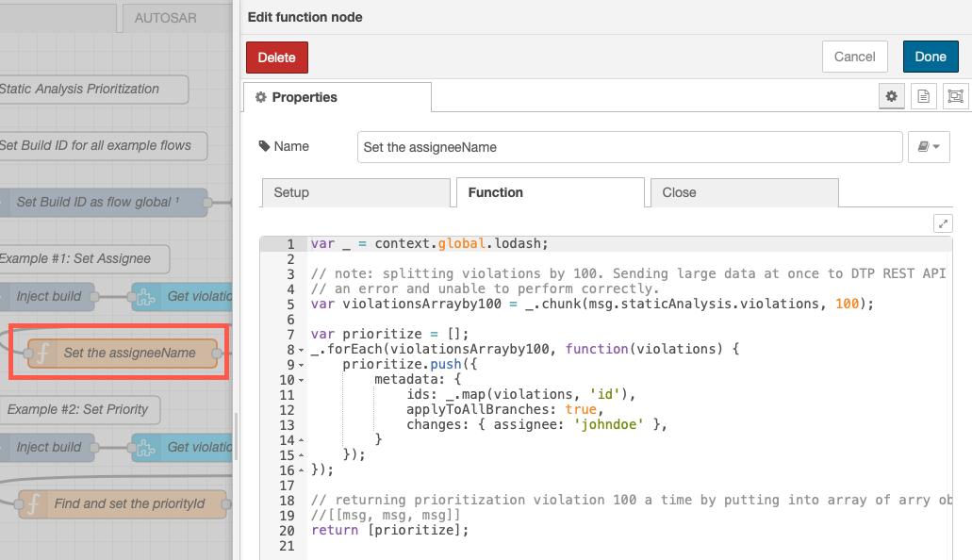Screen dimensions: 972x560
Task: Select the Set Build ID for all example flows comment
Action: (x=102, y=146)
